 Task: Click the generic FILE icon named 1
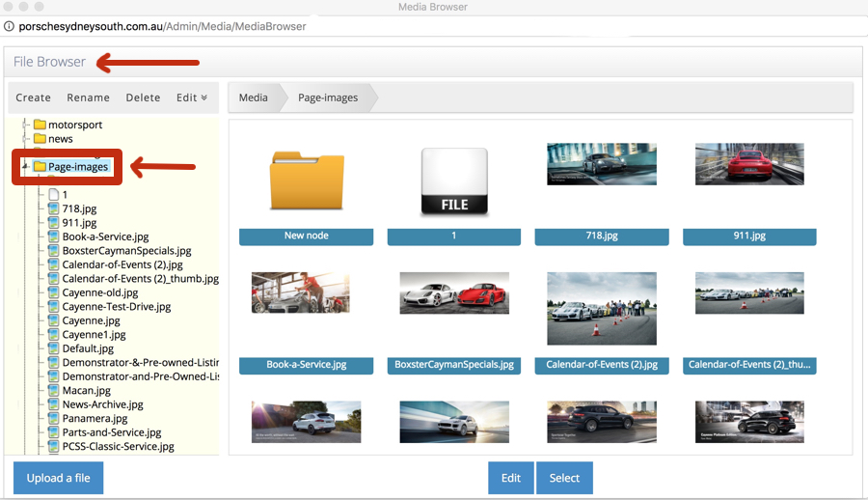(453, 181)
